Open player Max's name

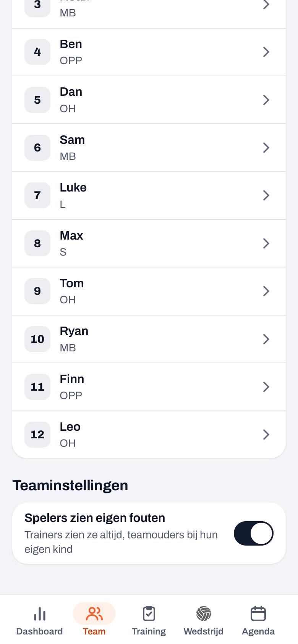click(71, 235)
